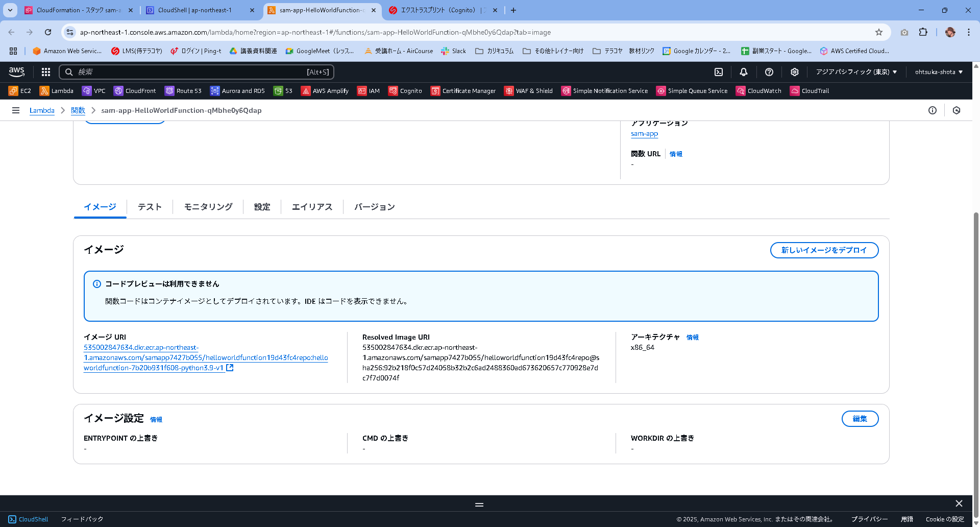Viewport: 980px width, 527px height.
Task: Click the browser address bar URL
Action: [315, 32]
